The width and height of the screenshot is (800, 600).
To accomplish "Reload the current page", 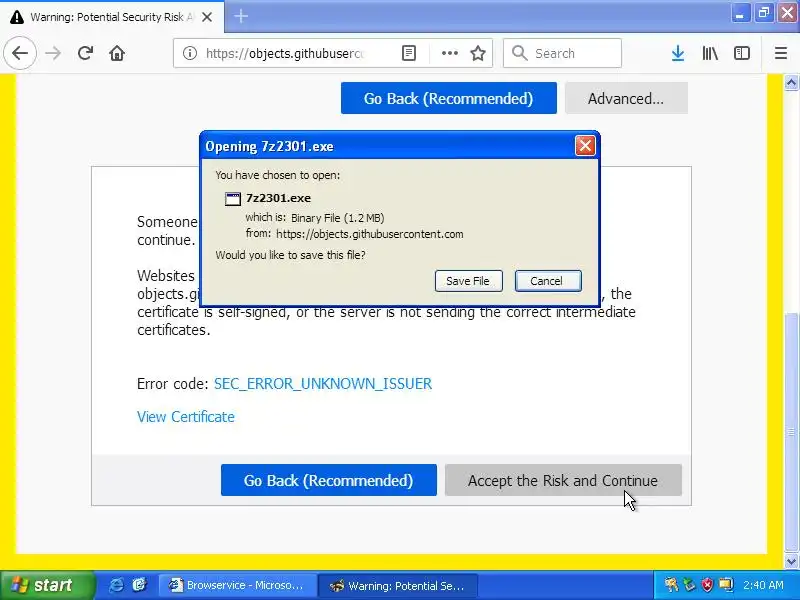I will click(85, 53).
